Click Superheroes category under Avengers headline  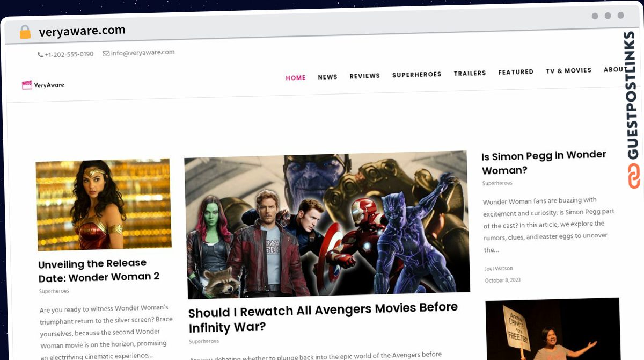204,341
